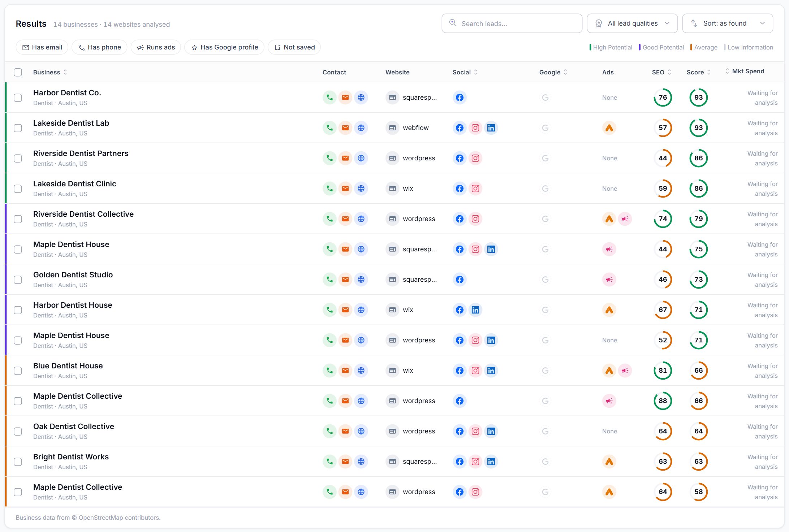Click the website platform icon beside webflow

pos(392,128)
